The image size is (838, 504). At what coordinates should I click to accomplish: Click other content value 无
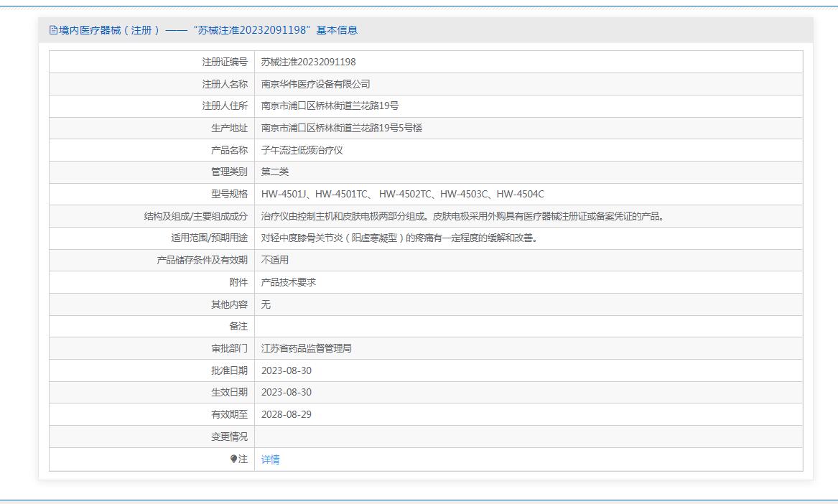266,304
